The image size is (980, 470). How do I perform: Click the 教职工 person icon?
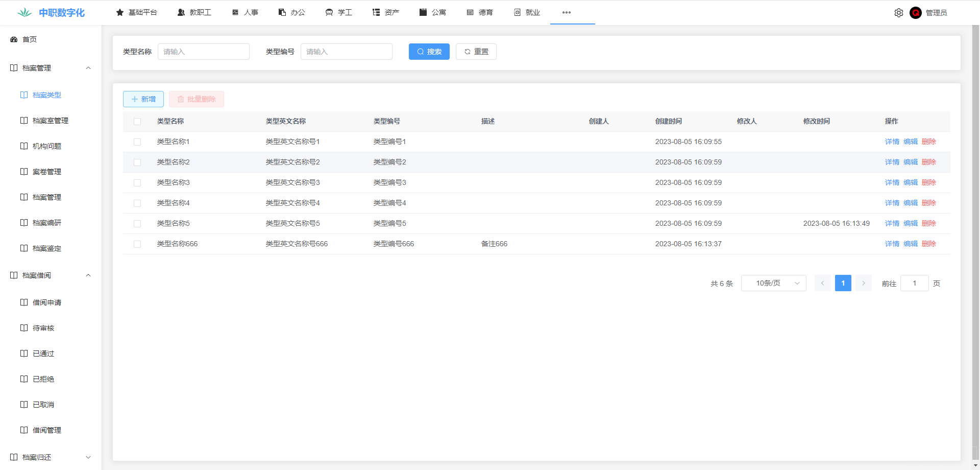[x=181, y=12]
